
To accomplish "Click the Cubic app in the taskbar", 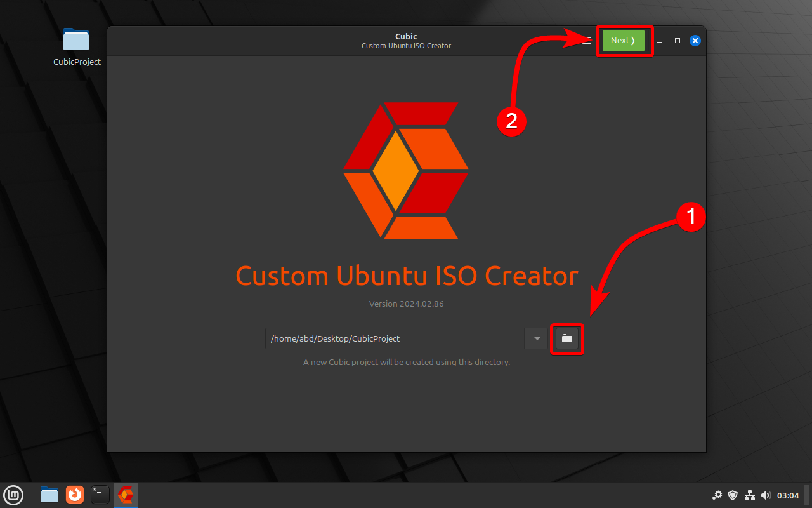I will coord(126,495).
